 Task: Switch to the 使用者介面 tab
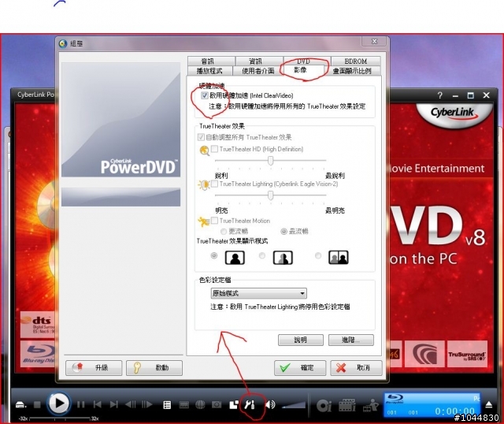[x=258, y=70]
